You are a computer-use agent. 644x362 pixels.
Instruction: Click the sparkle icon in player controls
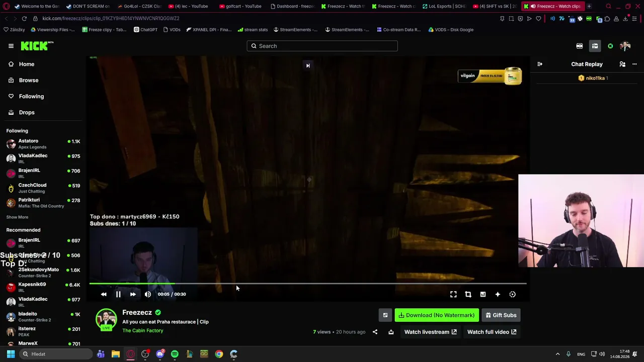(498, 294)
